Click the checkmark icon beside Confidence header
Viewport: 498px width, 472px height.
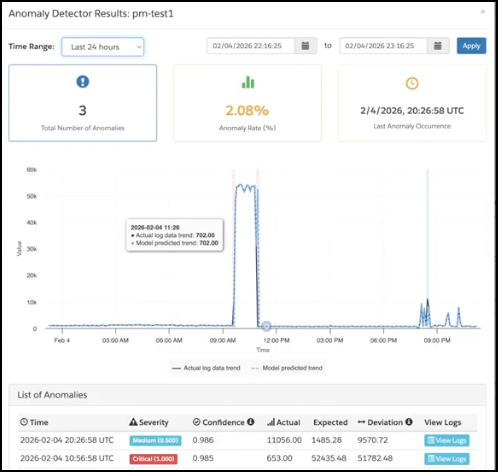coord(196,422)
